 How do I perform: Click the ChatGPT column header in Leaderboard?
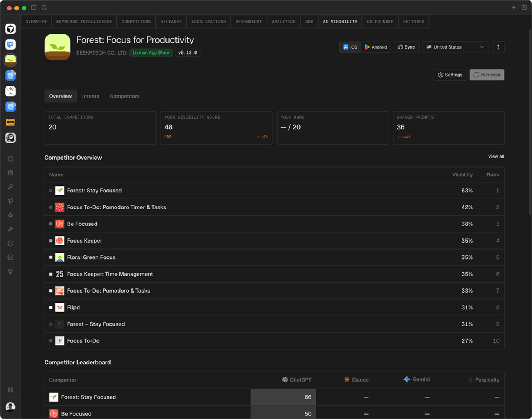(297, 380)
